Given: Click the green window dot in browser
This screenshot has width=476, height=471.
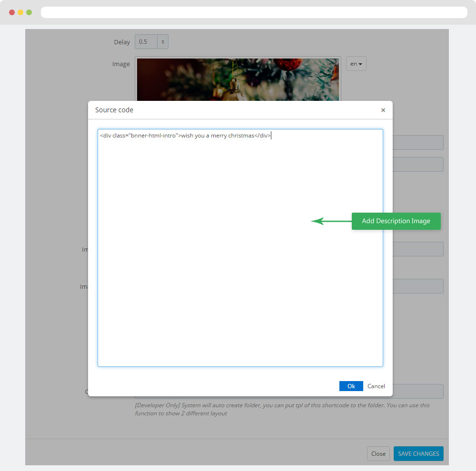Looking at the screenshot, I should pos(29,12).
